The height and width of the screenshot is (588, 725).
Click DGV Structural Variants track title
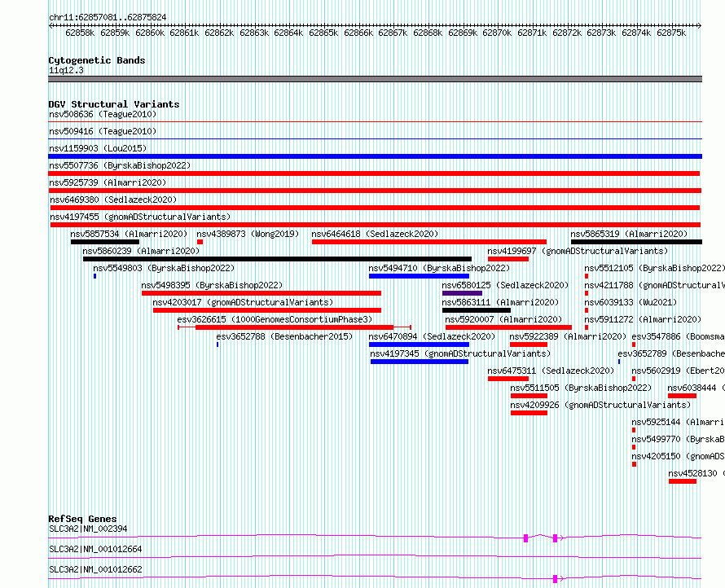(114, 104)
